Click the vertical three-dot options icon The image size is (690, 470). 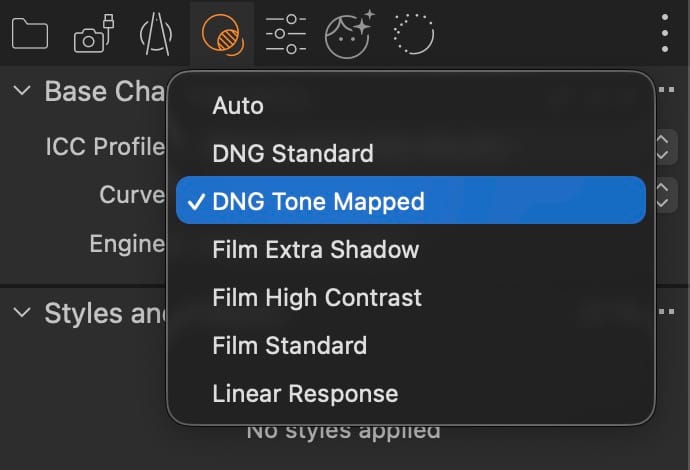[665, 35]
